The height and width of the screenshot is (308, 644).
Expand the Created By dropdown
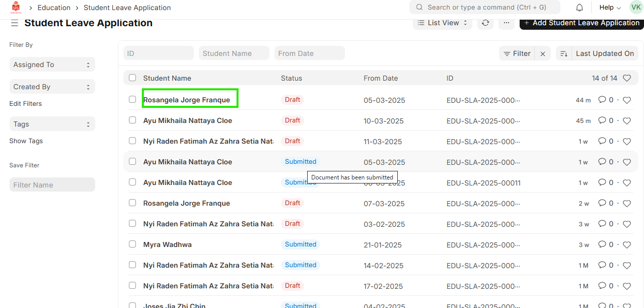tap(52, 87)
